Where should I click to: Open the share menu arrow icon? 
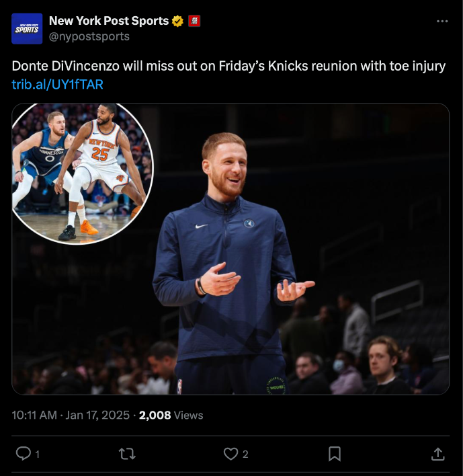(x=438, y=454)
